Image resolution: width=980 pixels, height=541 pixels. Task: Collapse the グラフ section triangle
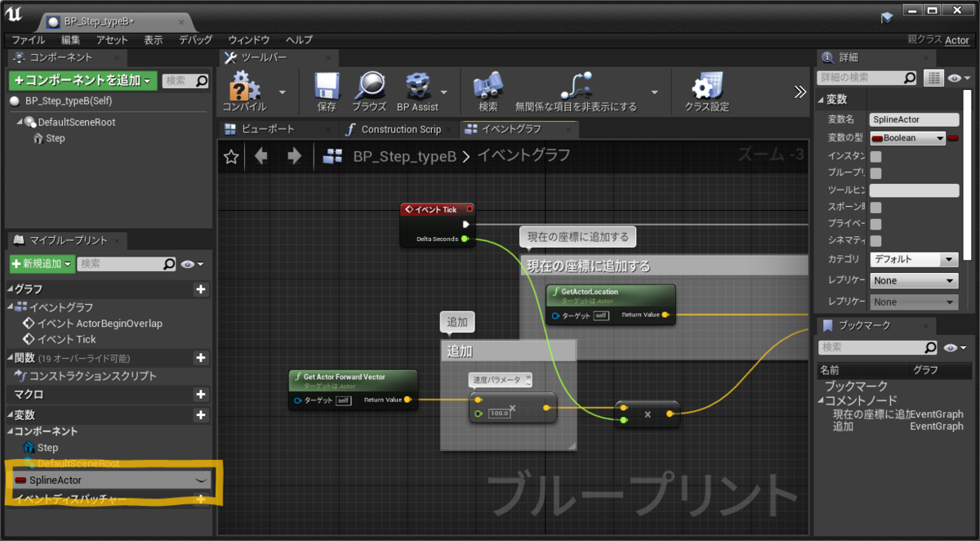point(11,289)
